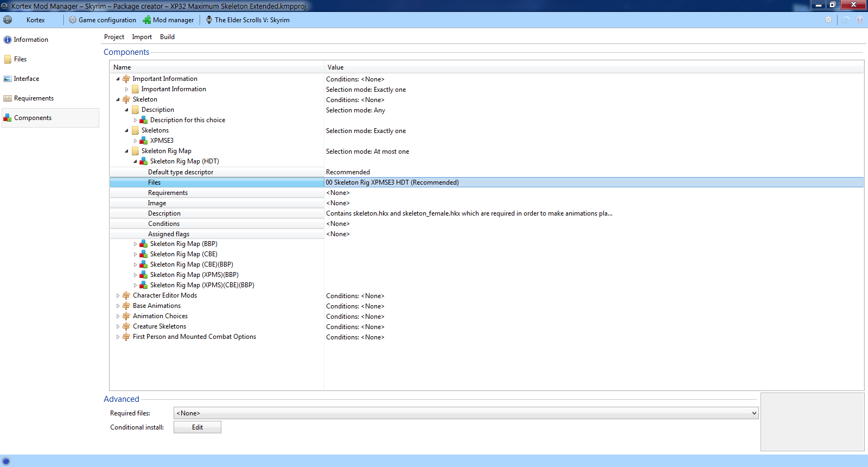Open the Required files dropdown
The image size is (868, 467).
pyautogui.click(x=754, y=413)
